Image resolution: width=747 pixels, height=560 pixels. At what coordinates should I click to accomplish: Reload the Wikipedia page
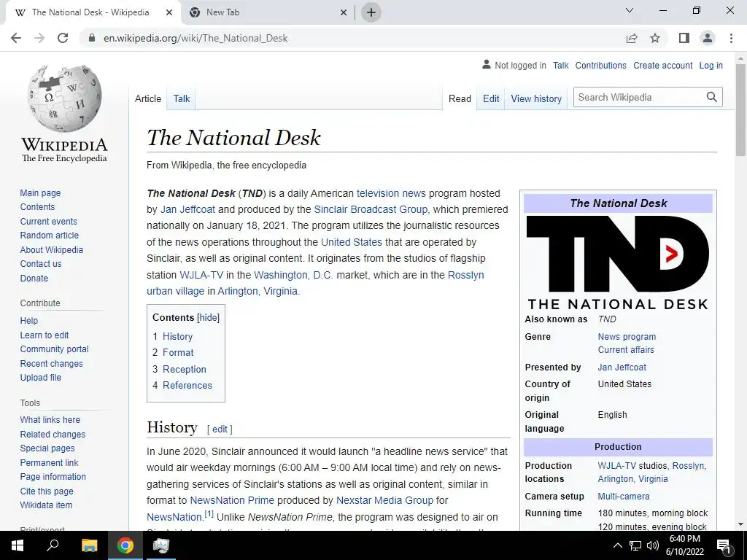63,38
